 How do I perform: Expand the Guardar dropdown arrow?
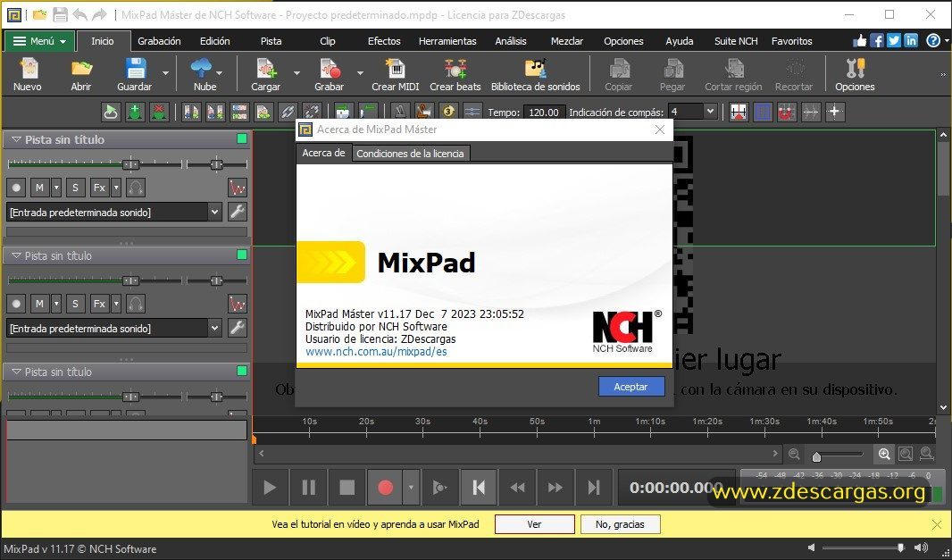click(x=165, y=72)
